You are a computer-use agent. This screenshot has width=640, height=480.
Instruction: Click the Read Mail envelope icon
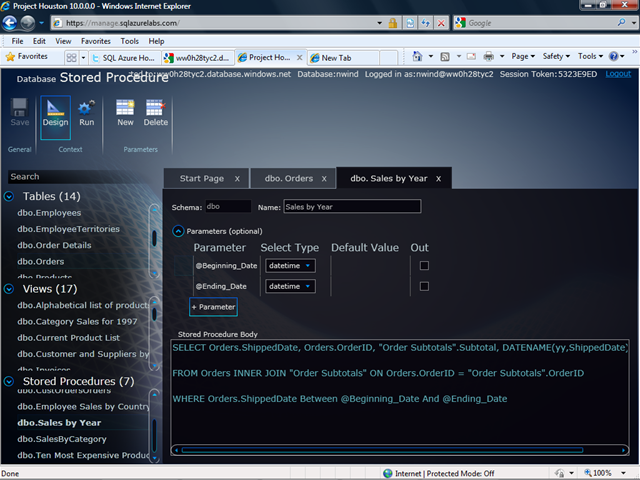coord(471,56)
